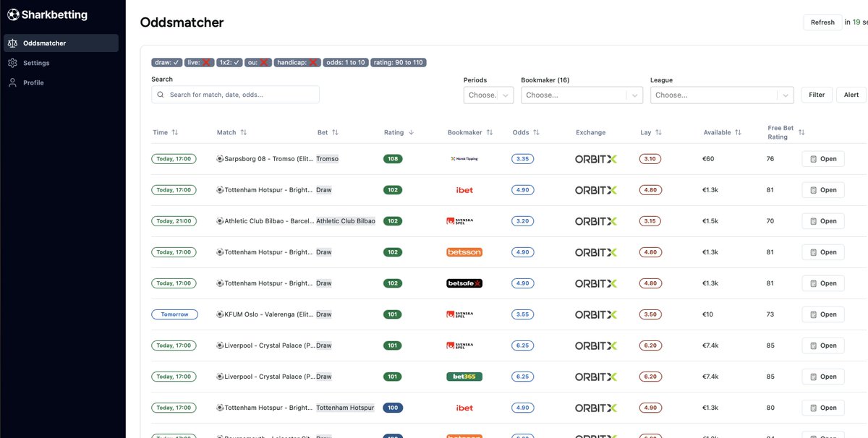
Task: Click the Oddsmatcher scales icon in sidebar
Action: point(12,43)
